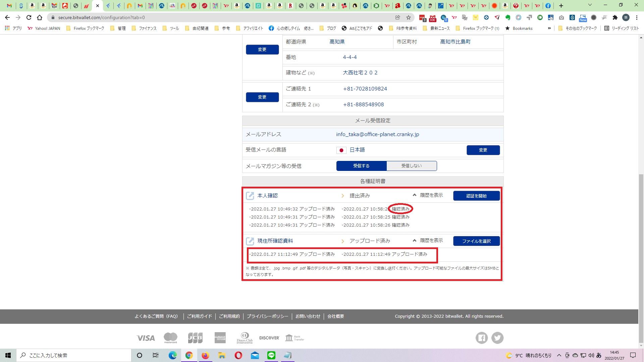Show hidden system tray icons

tap(559, 355)
